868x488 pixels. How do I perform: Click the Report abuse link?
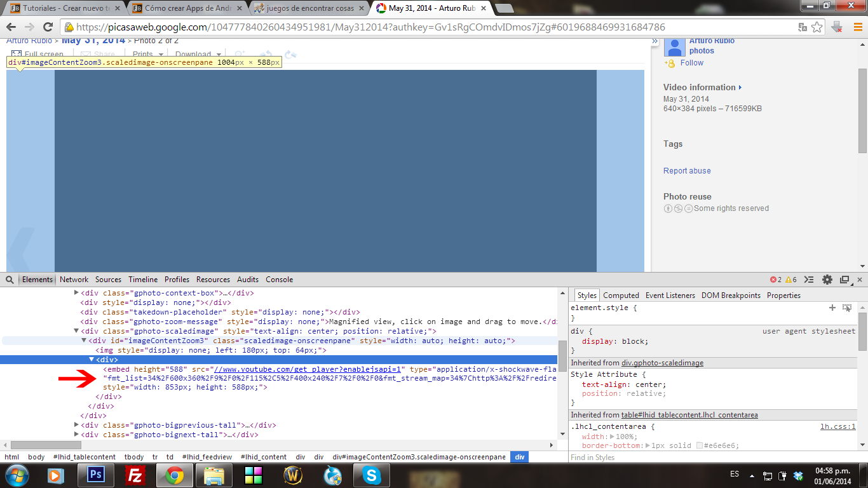click(687, 171)
